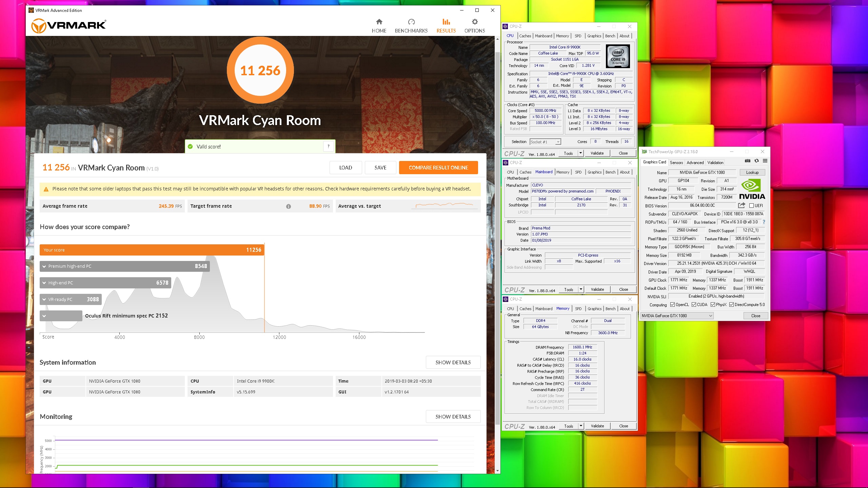Click the LOAD button in VRMark

(346, 168)
